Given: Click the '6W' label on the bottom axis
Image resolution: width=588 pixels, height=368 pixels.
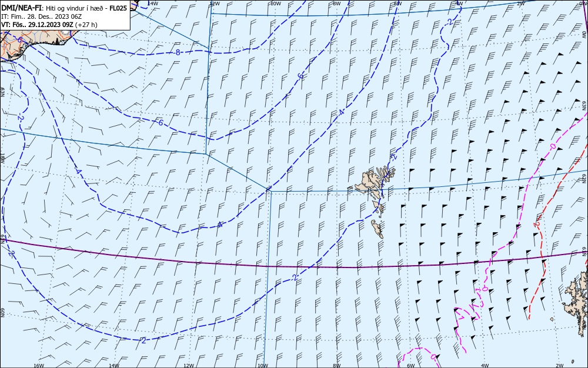Looking at the screenshot, I should 411,366.
